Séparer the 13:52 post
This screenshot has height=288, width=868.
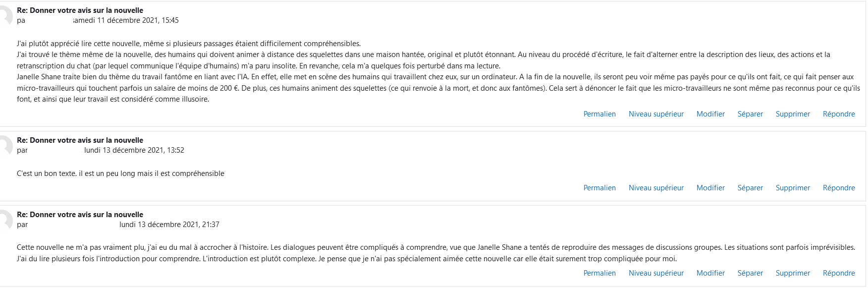coord(750,188)
